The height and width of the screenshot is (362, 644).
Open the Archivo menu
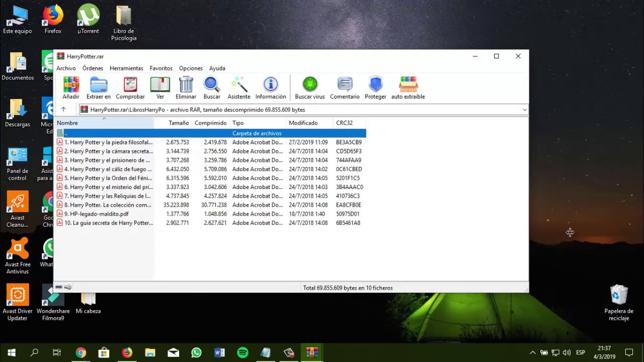pos(66,68)
